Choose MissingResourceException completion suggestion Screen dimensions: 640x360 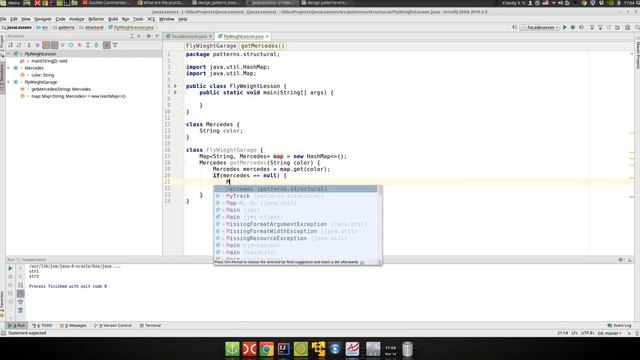point(296,238)
